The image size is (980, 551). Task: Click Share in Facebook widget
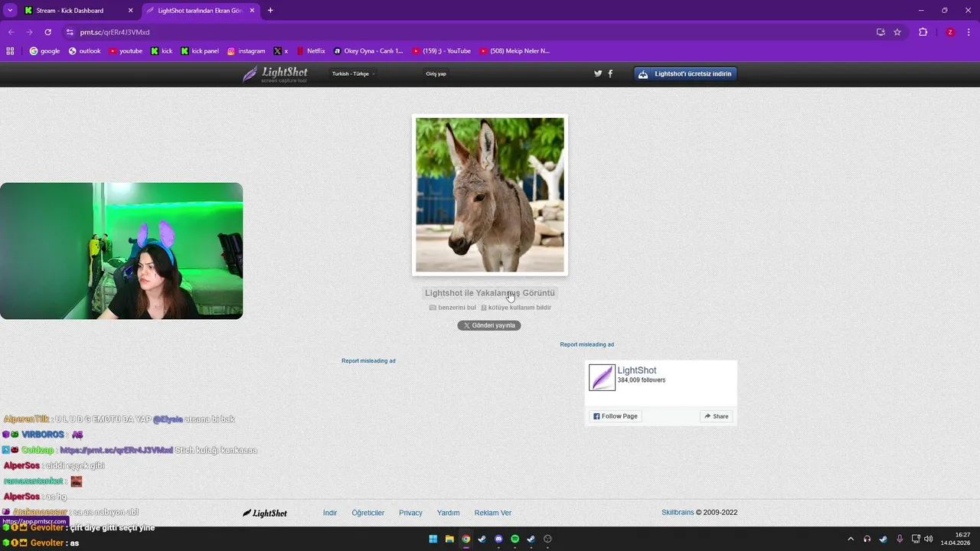[717, 416]
